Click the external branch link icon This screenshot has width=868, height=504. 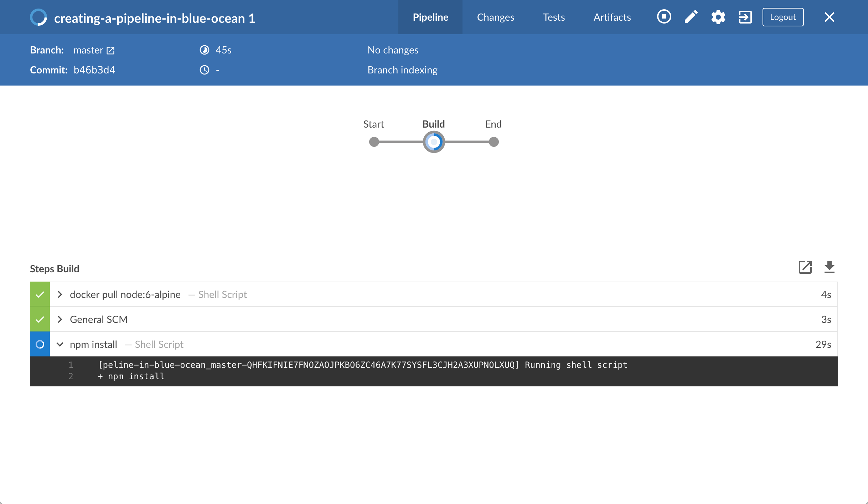(x=110, y=50)
